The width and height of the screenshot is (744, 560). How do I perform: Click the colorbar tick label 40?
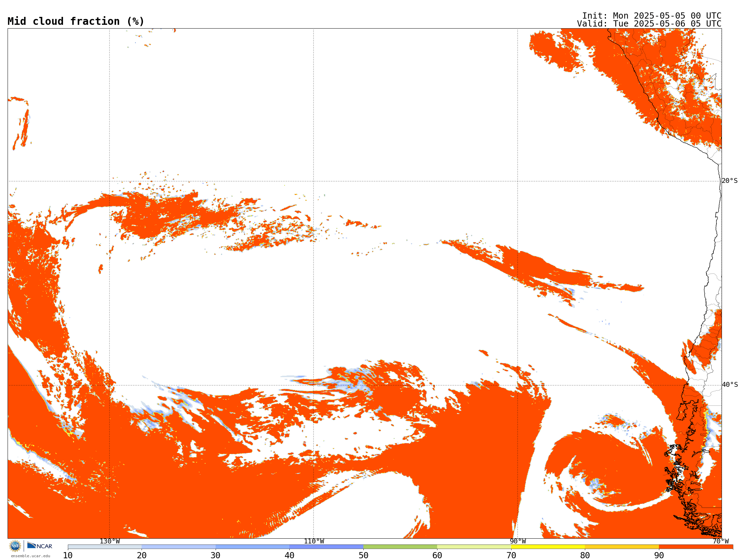tap(289, 556)
